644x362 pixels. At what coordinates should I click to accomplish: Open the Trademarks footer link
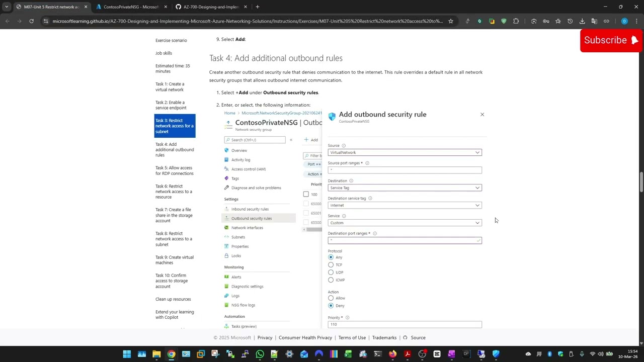[x=384, y=338]
